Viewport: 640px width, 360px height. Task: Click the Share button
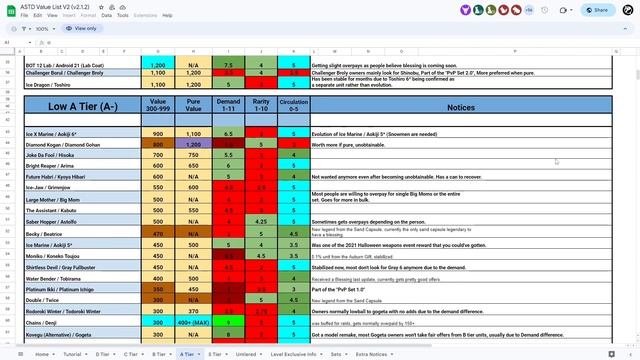coord(598,10)
